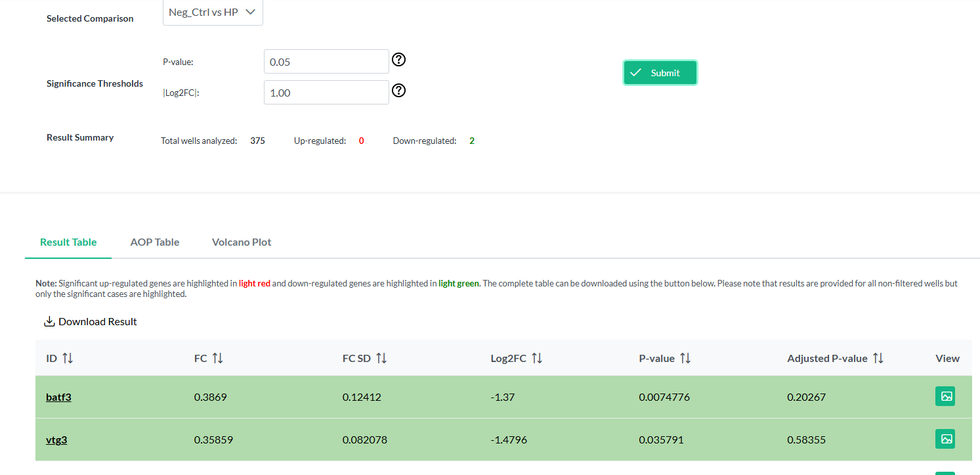Sort table by Adjusted P-value arrows
This screenshot has height=475, width=980.
[878, 358]
